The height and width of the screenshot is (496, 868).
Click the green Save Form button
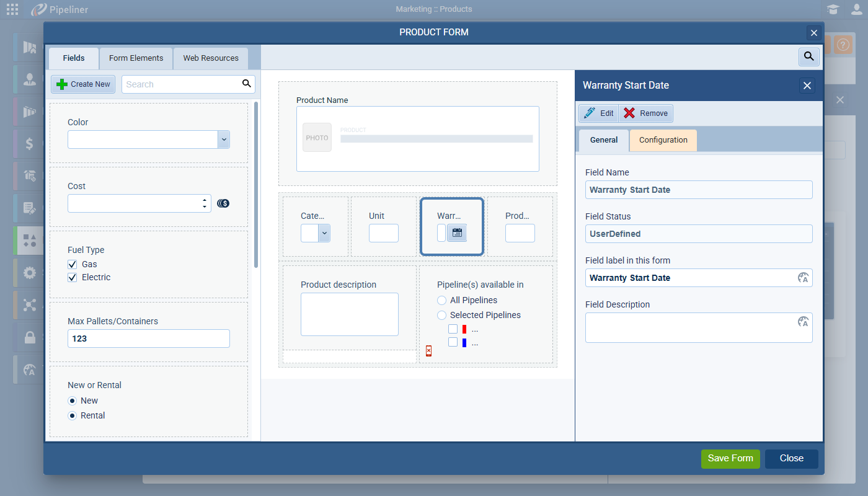pos(730,459)
